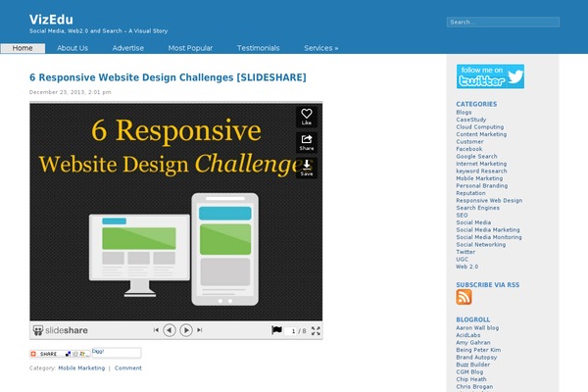This screenshot has height=392, width=588.
Task: Go to the Advertise page
Action: tap(127, 48)
